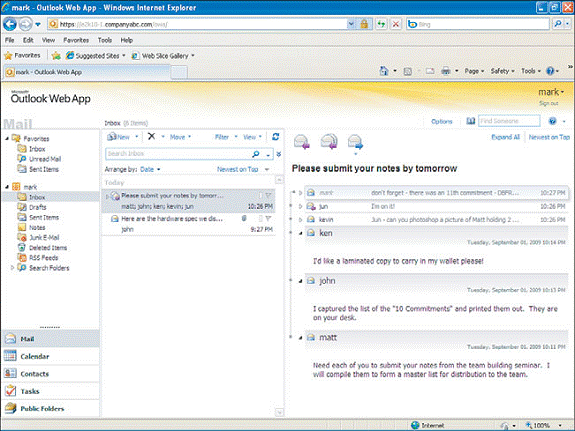
Task: Open the Notes folder
Action: tap(32, 227)
